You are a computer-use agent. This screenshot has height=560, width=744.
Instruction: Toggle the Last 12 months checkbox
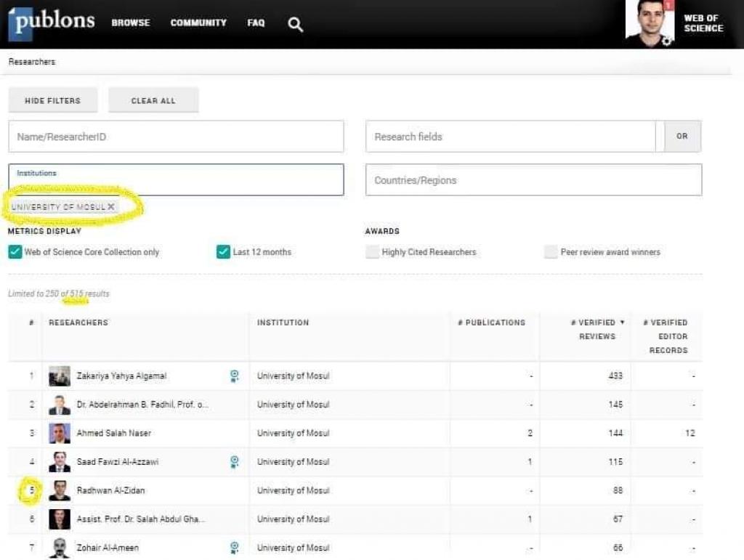(x=223, y=252)
